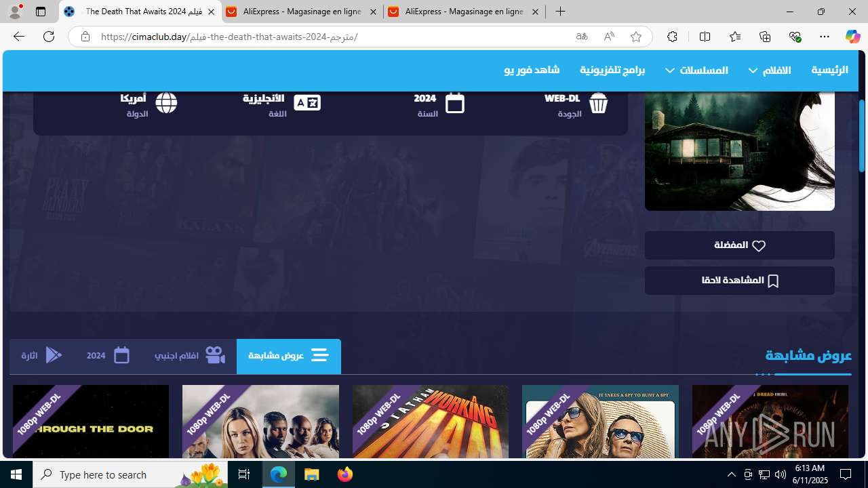Launch Firefox from the taskbar
This screenshot has height=488, width=868.
coord(345,474)
